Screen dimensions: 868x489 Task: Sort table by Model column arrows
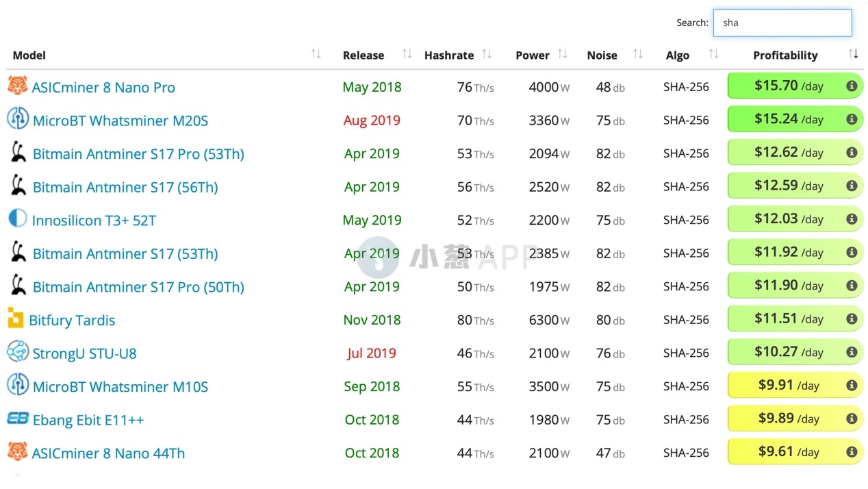pyautogui.click(x=316, y=54)
